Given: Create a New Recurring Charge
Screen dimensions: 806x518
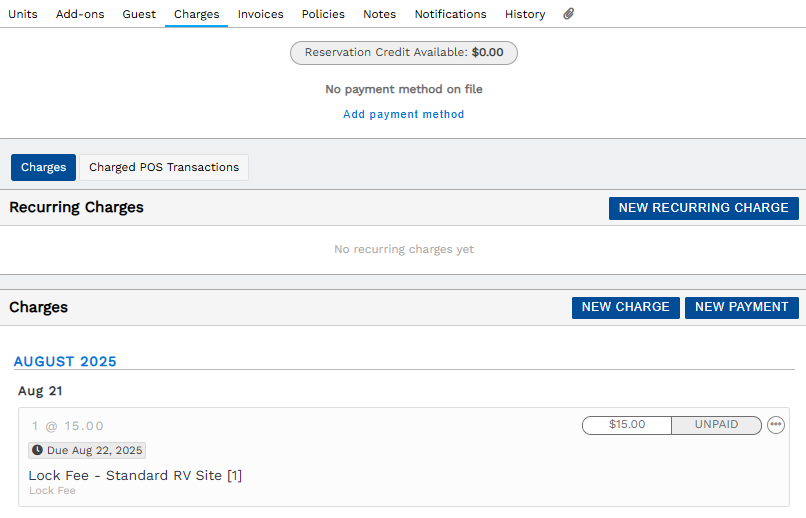Looking at the screenshot, I should tap(704, 208).
